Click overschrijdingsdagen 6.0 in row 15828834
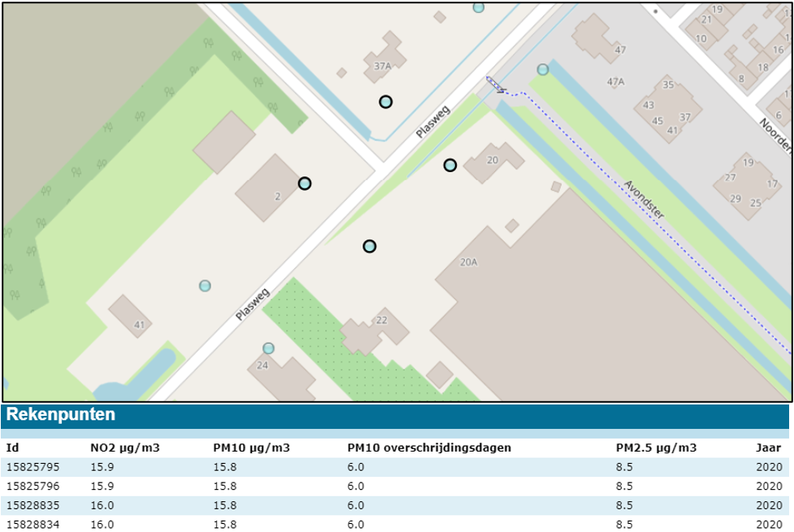 (x=355, y=525)
